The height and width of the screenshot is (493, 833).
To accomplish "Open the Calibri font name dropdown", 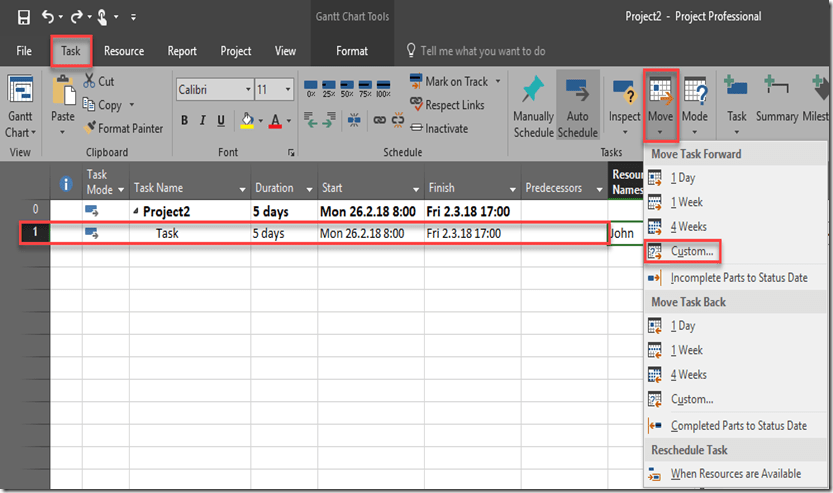I will tap(245, 90).
